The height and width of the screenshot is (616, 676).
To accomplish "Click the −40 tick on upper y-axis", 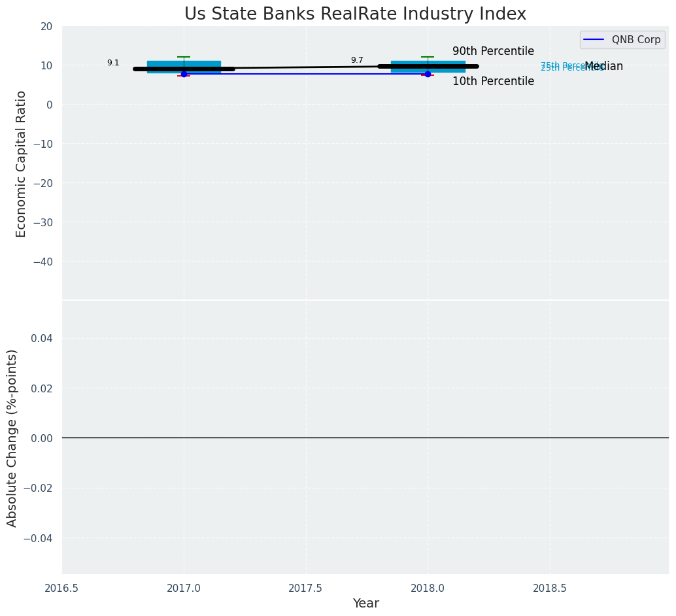I will 43,262.
